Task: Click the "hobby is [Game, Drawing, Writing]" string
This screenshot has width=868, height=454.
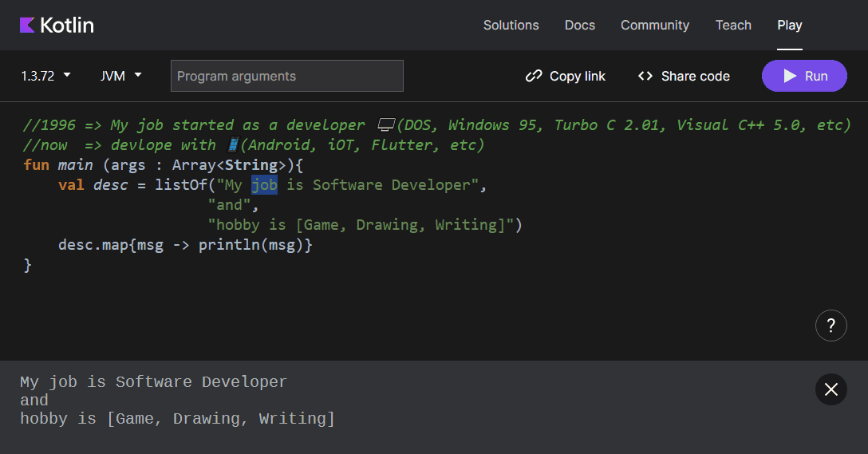Action: coord(361,225)
